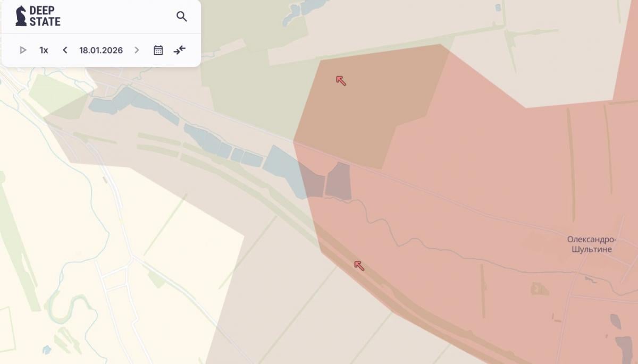
Task: Advance to the next day with right chevron
Action: (137, 50)
